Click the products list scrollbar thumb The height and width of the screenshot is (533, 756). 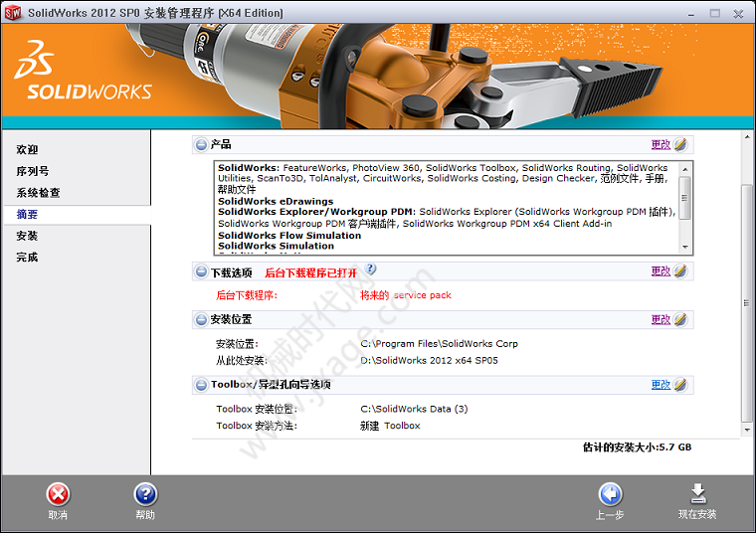[x=685, y=198]
